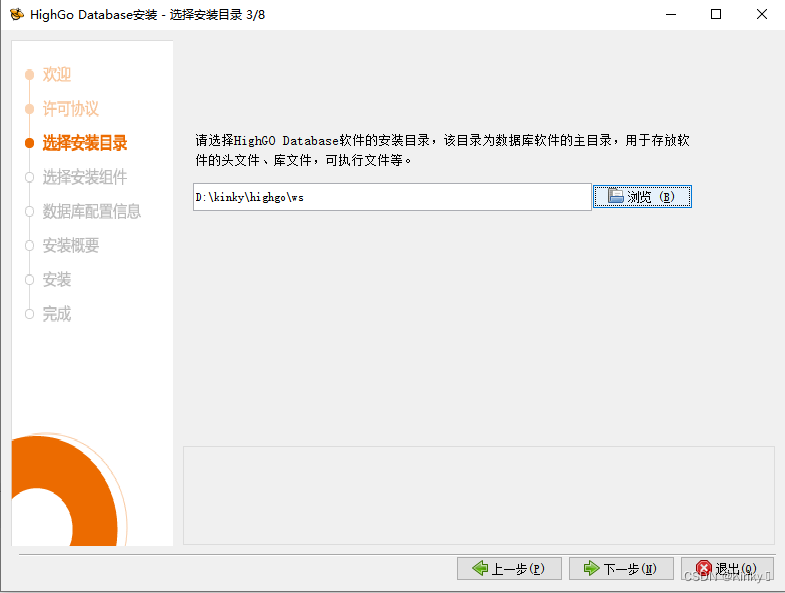The height and width of the screenshot is (593, 785).
Task: Select the 安装 step in sidebar
Action: 57,279
